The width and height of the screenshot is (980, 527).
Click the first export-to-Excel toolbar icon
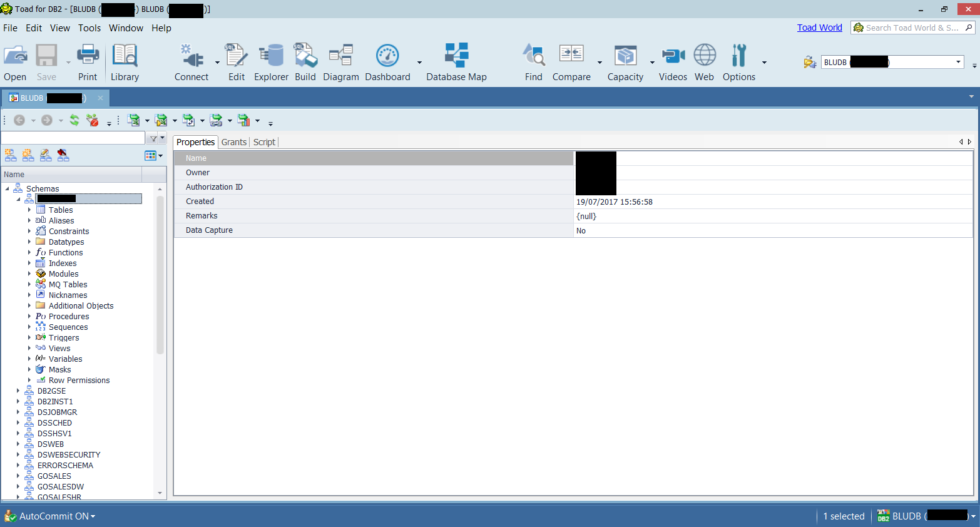pyautogui.click(x=133, y=120)
